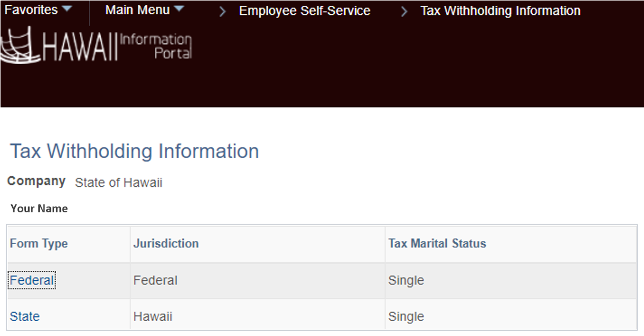Click the Tax Marital Status column header
This screenshot has height=336, width=644.
(x=437, y=244)
